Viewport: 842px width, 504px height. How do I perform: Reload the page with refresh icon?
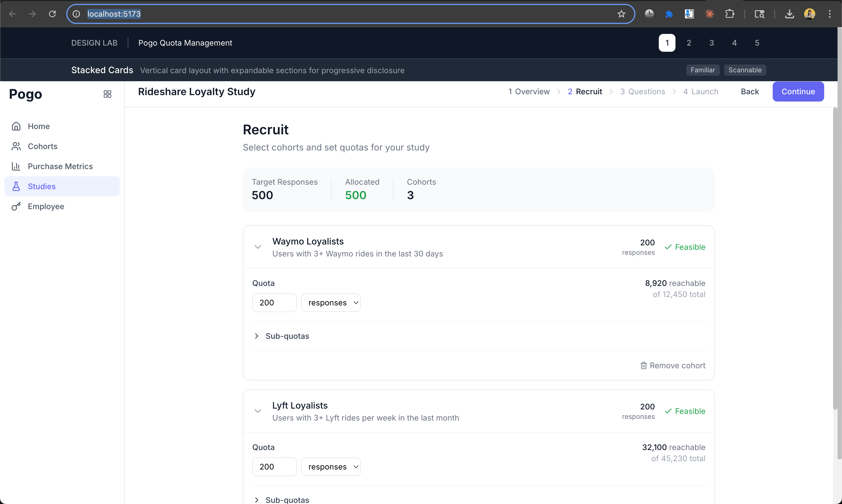(x=52, y=14)
